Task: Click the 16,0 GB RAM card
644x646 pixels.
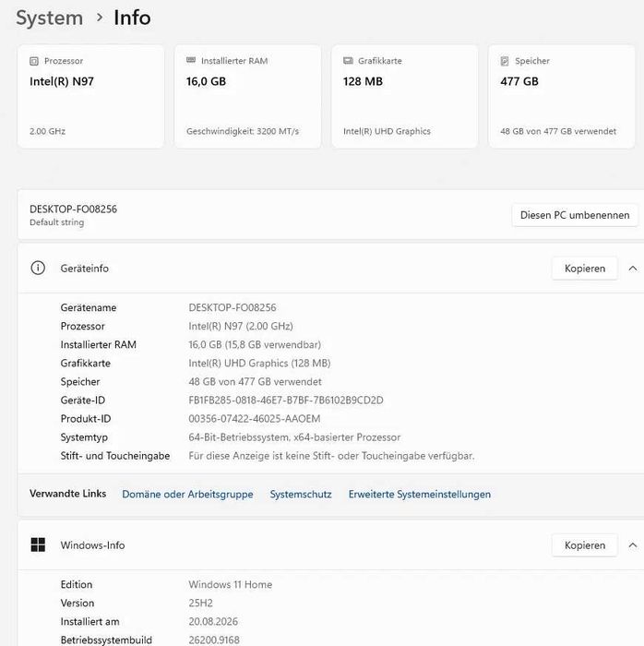Action: pos(247,96)
